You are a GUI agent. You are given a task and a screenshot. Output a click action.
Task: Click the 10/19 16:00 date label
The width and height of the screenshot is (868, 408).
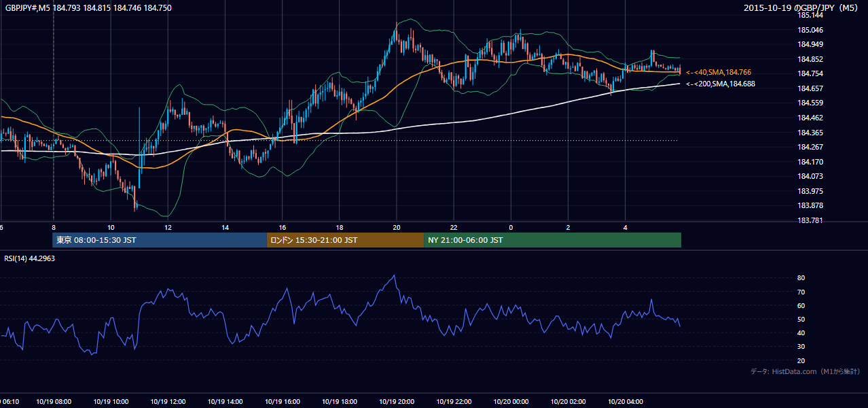pos(282,402)
